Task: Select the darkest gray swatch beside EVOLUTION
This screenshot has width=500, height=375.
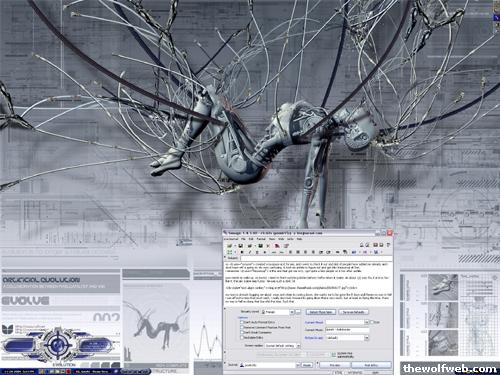Action: 115,365
